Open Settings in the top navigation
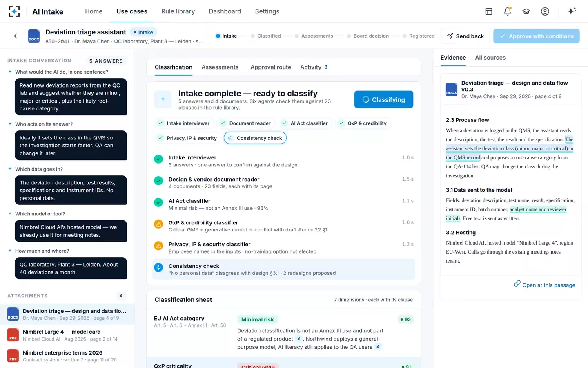This screenshot has width=588, height=368. pyautogui.click(x=267, y=11)
